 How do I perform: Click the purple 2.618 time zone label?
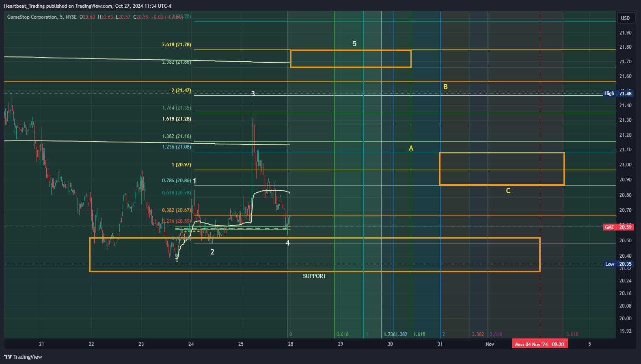point(496,334)
